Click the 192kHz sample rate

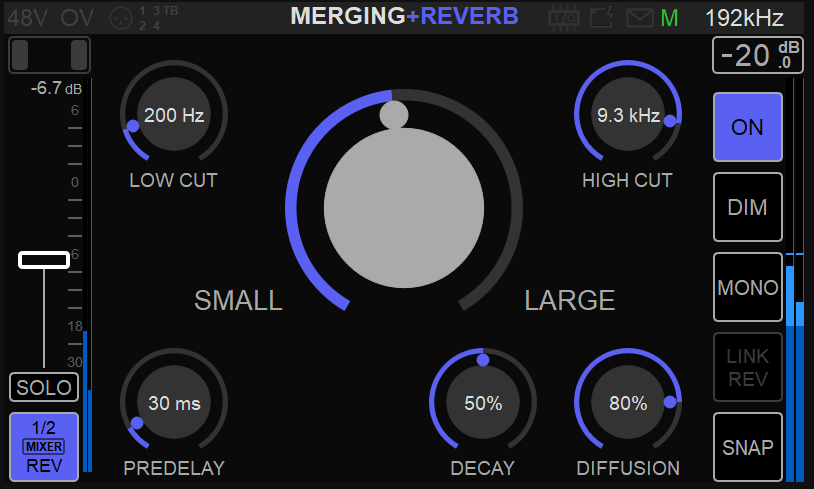744,18
